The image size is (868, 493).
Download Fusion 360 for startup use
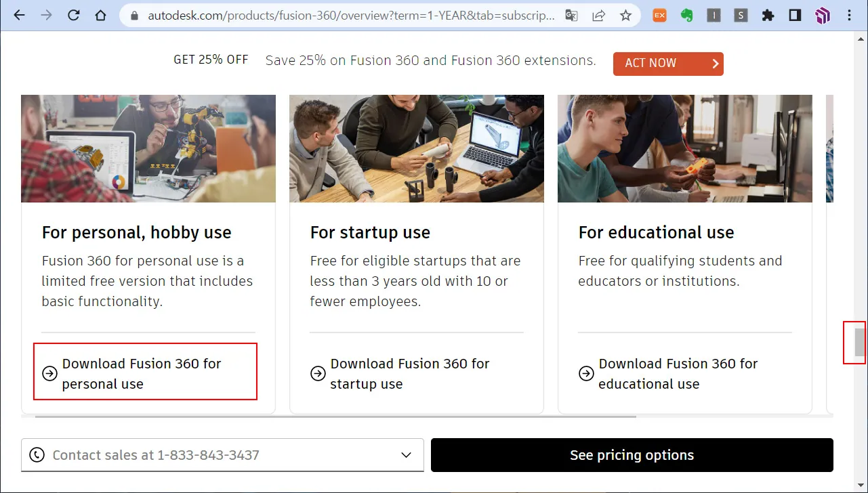[410, 374]
